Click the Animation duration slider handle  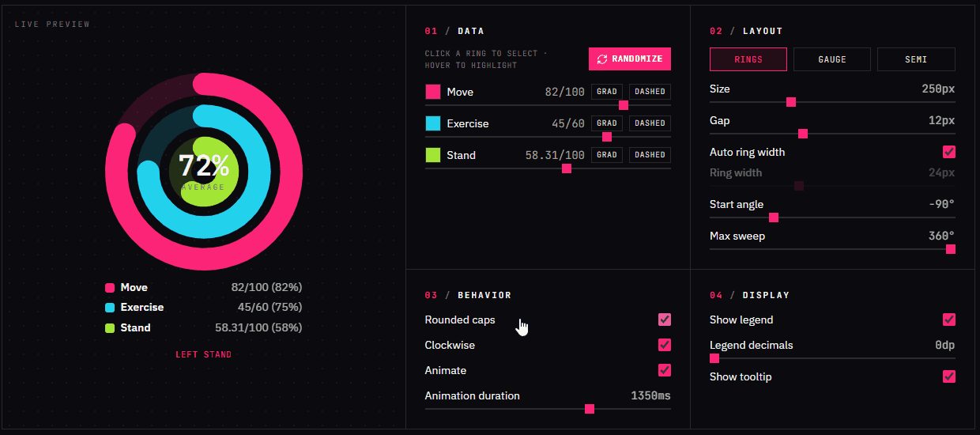pyautogui.click(x=590, y=409)
